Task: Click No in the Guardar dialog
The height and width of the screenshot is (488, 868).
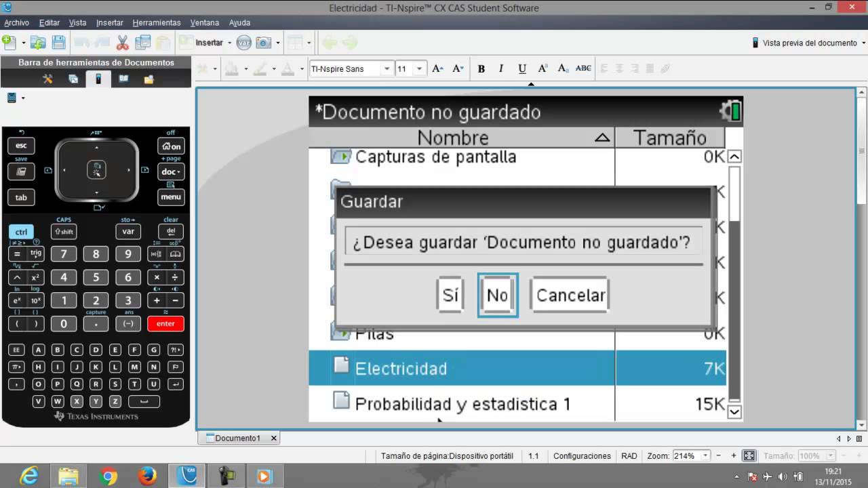Action: pos(498,296)
